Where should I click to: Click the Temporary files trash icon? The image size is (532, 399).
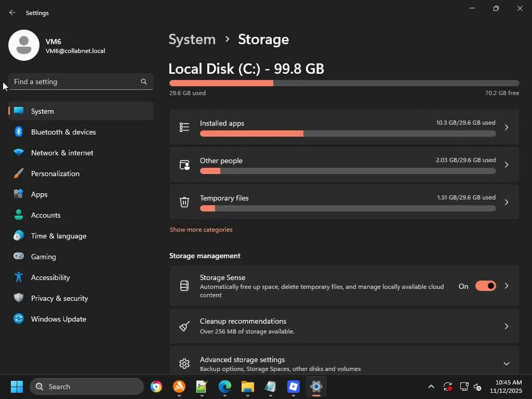point(184,202)
